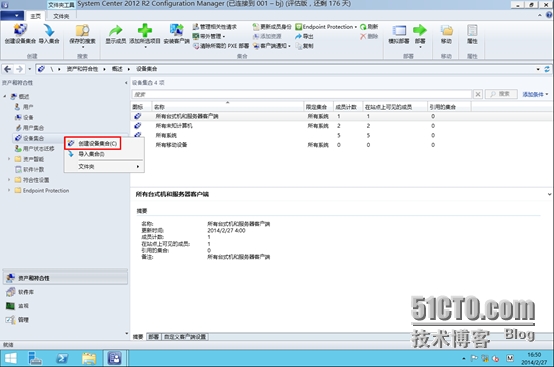Image resolution: width=554 pixels, height=367 pixels.
Task: Expand the 符合性设置 folder node
Action: point(9,180)
